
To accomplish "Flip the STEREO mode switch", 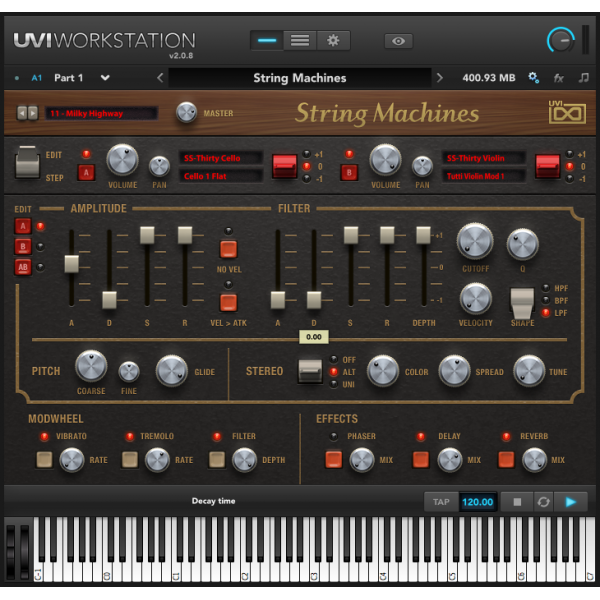I will pyautogui.click(x=310, y=371).
